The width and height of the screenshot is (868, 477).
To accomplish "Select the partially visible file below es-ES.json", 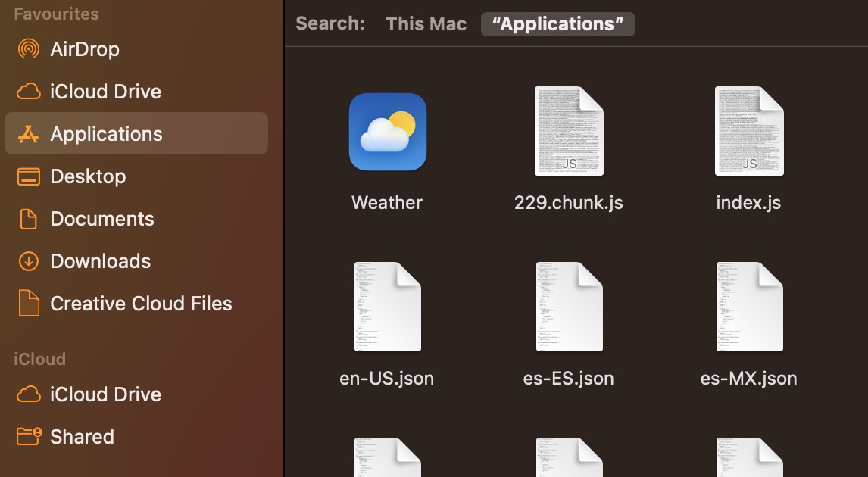I will coord(568,457).
